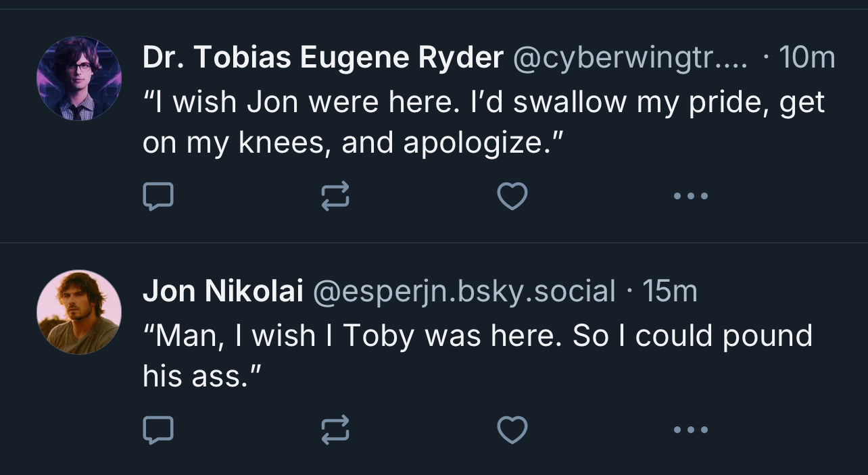Open more options on Tobias Ryder's post
This screenshot has width=868, height=475.
[691, 197]
